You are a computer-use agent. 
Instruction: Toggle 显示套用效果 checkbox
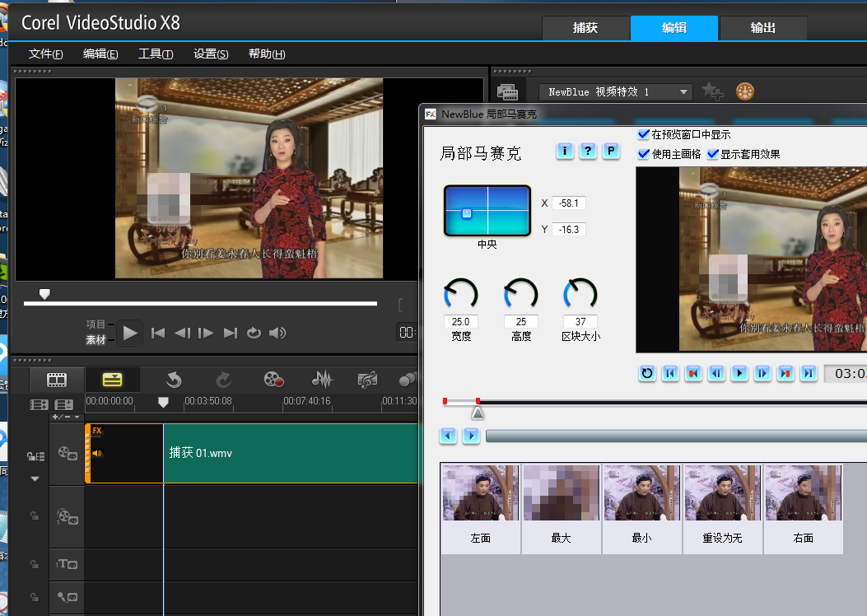coord(713,154)
